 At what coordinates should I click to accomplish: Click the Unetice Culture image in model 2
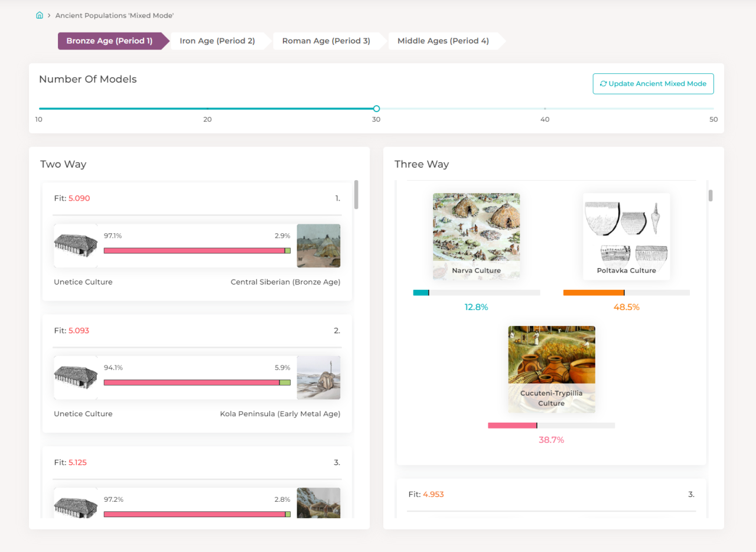point(76,378)
